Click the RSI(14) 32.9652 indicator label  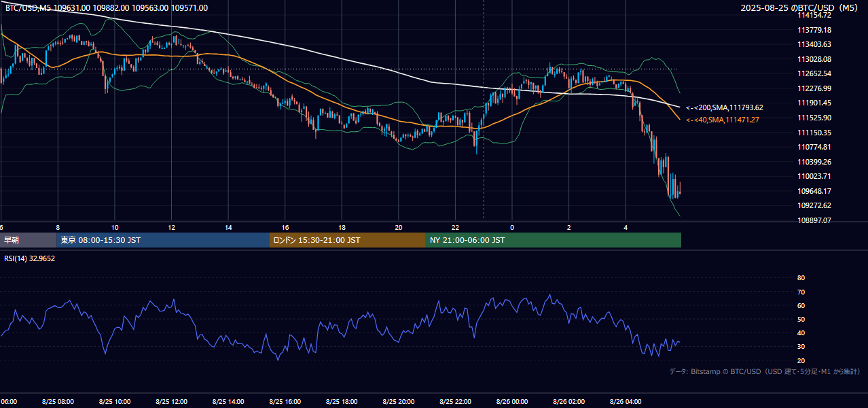tap(30, 258)
